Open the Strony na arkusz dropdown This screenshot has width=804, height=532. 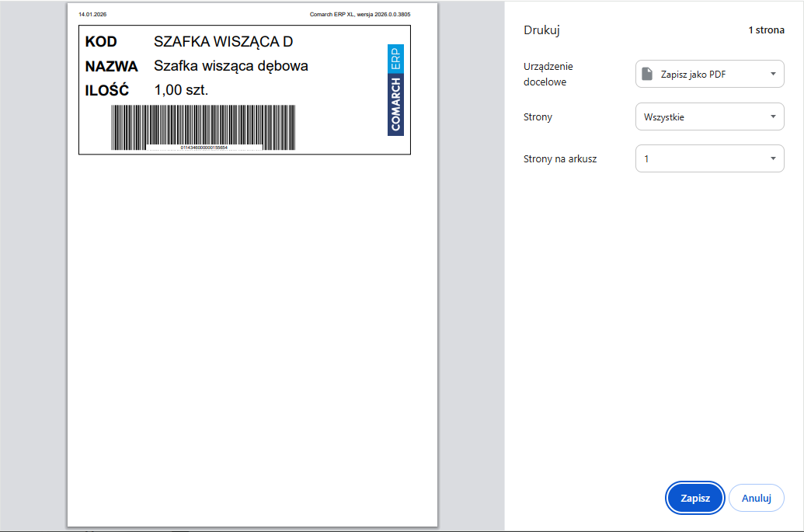click(710, 159)
